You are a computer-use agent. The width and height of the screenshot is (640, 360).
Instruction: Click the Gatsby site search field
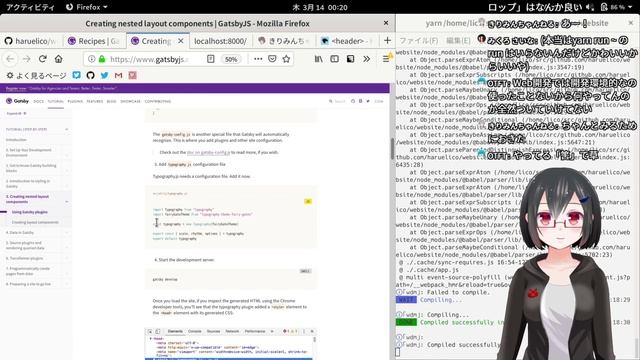coord(337,101)
